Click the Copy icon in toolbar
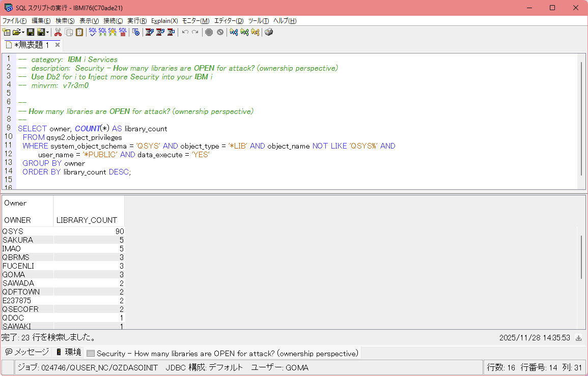This screenshot has height=376, width=588. click(69, 32)
